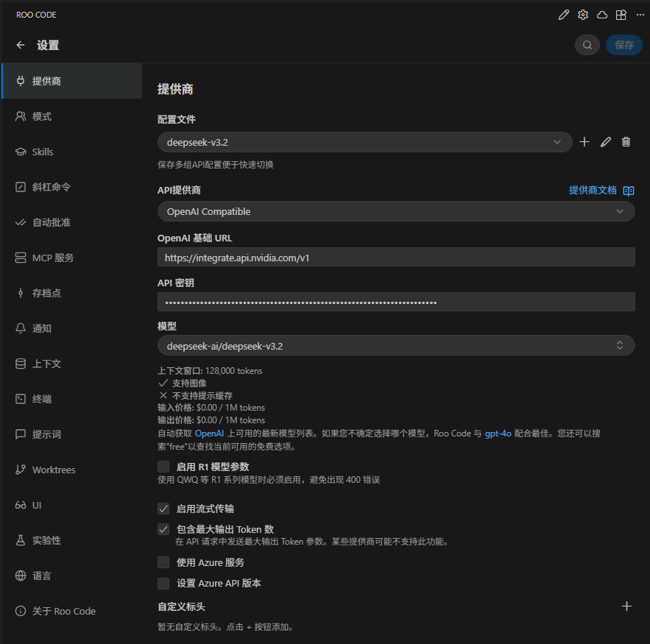Open the 提示词 settings tab

(71, 434)
